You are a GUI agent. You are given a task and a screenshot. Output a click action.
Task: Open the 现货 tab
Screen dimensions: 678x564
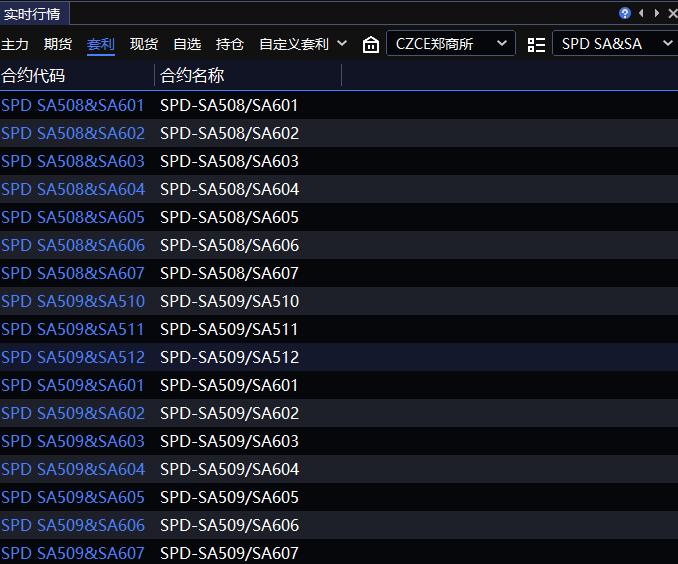(144, 44)
